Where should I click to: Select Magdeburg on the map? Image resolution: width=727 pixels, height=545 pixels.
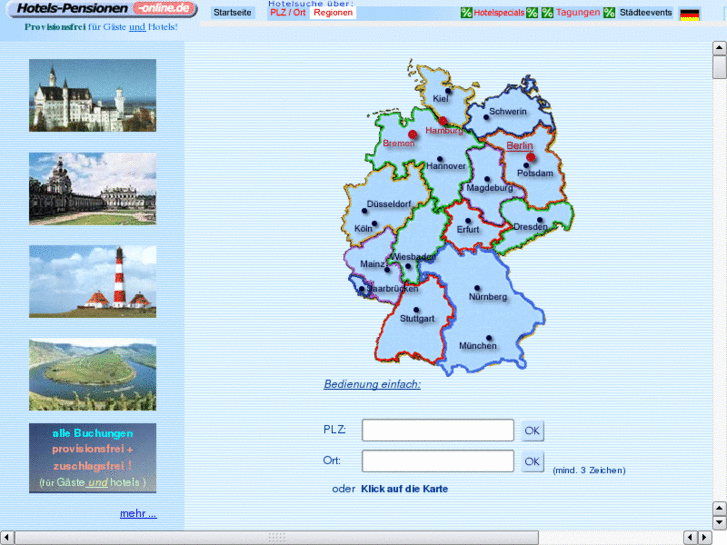(x=490, y=188)
